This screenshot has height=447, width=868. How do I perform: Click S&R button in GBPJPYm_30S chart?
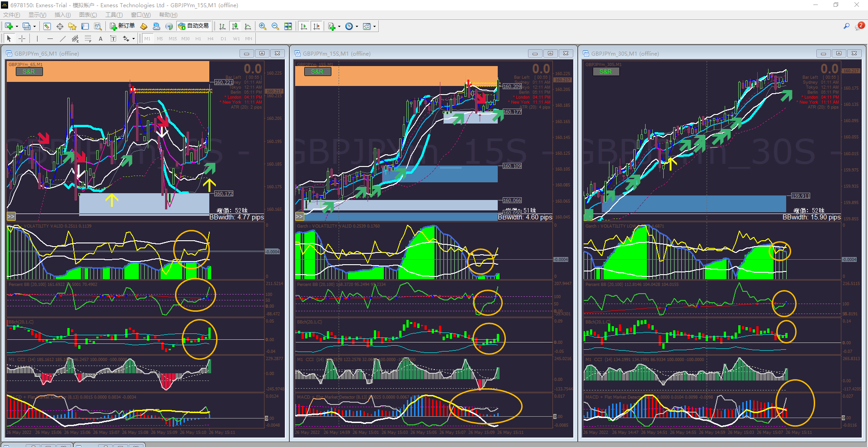[606, 71]
